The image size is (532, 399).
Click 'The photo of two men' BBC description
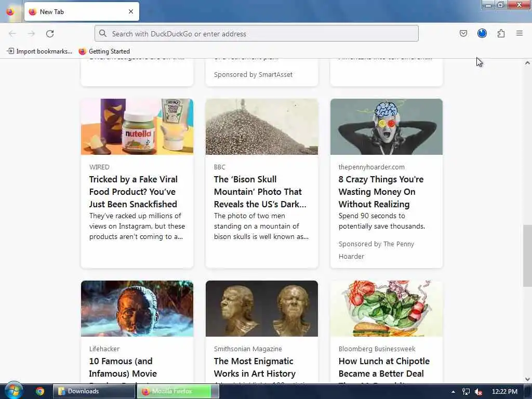pos(261,227)
